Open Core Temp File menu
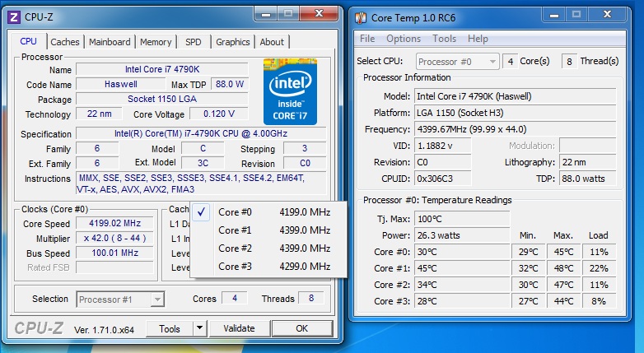The height and width of the screenshot is (353, 644). point(367,39)
